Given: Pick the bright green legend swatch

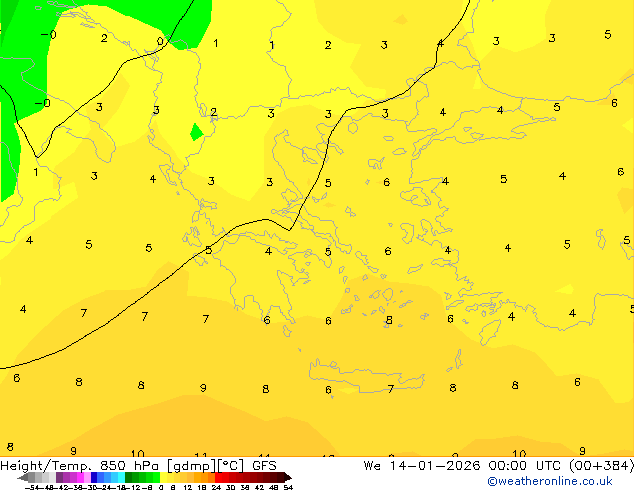Looking at the screenshot, I should [153, 477].
